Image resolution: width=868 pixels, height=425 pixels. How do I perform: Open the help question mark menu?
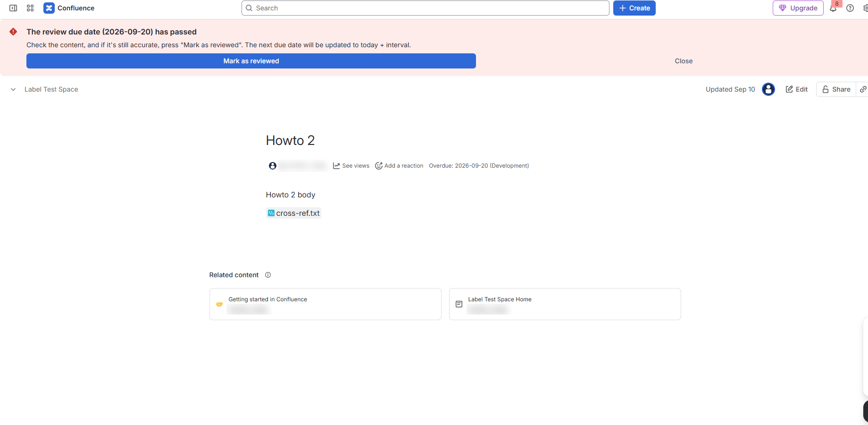850,8
